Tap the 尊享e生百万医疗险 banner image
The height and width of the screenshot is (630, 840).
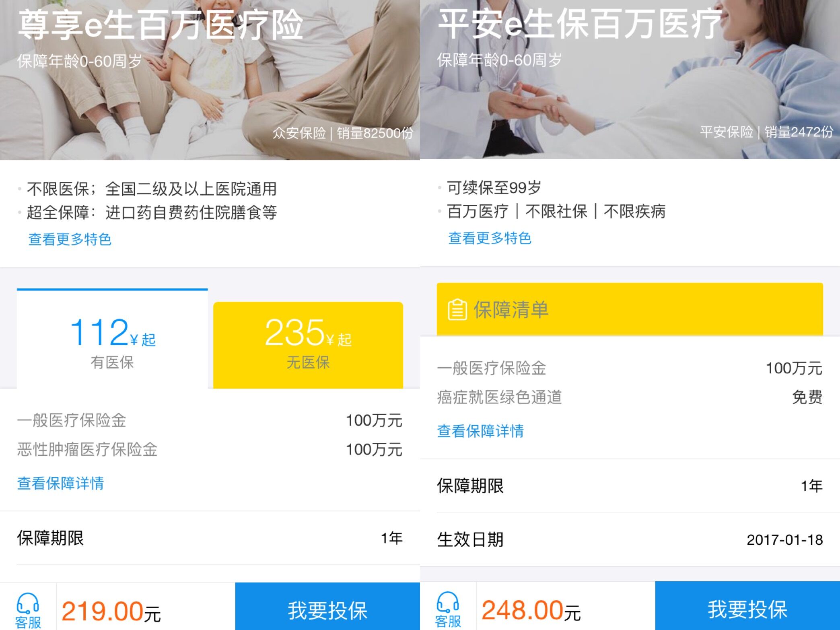210,80
